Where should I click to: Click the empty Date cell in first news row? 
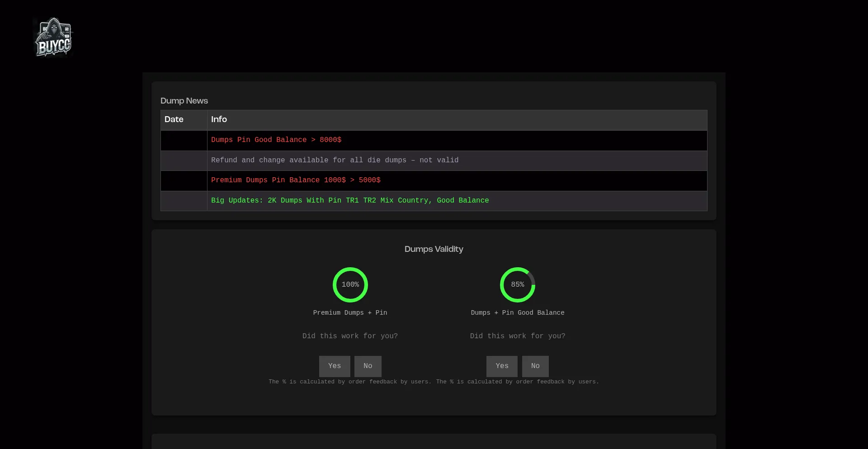[x=184, y=141]
